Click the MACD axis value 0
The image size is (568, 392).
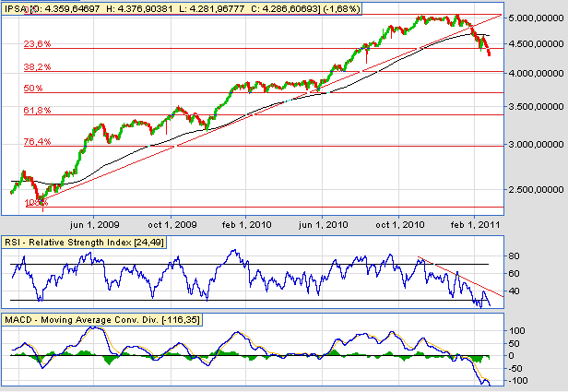511,356
